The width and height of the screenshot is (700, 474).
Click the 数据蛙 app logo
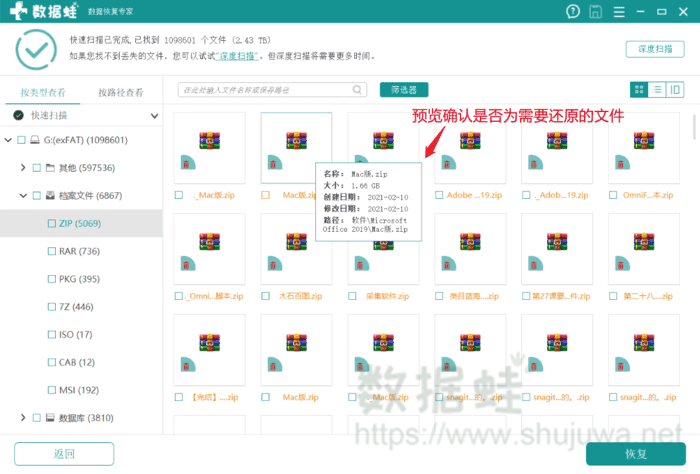(44, 11)
